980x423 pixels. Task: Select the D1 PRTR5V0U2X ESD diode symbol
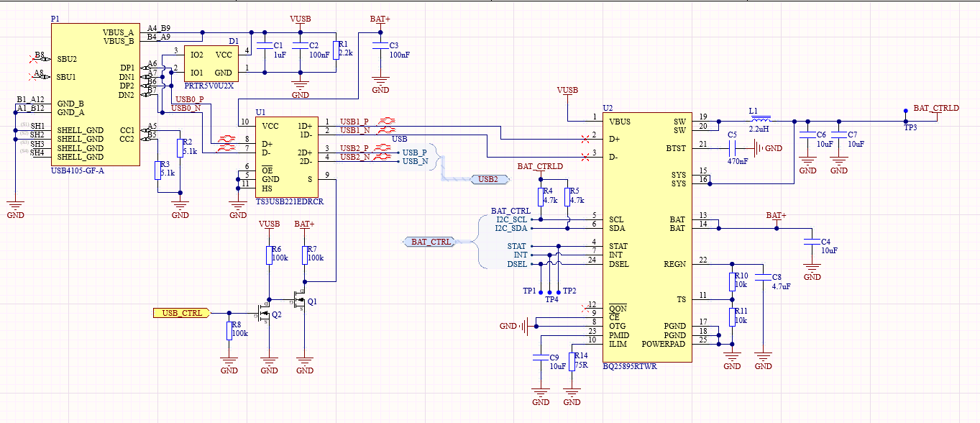pyautogui.click(x=211, y=64)
